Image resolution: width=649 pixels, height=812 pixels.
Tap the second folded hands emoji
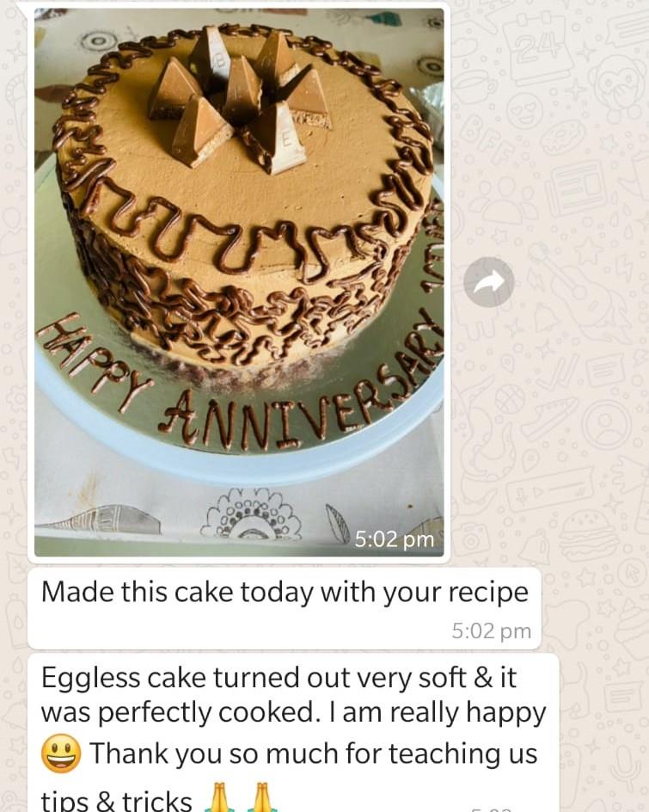[x=262, y=798]
